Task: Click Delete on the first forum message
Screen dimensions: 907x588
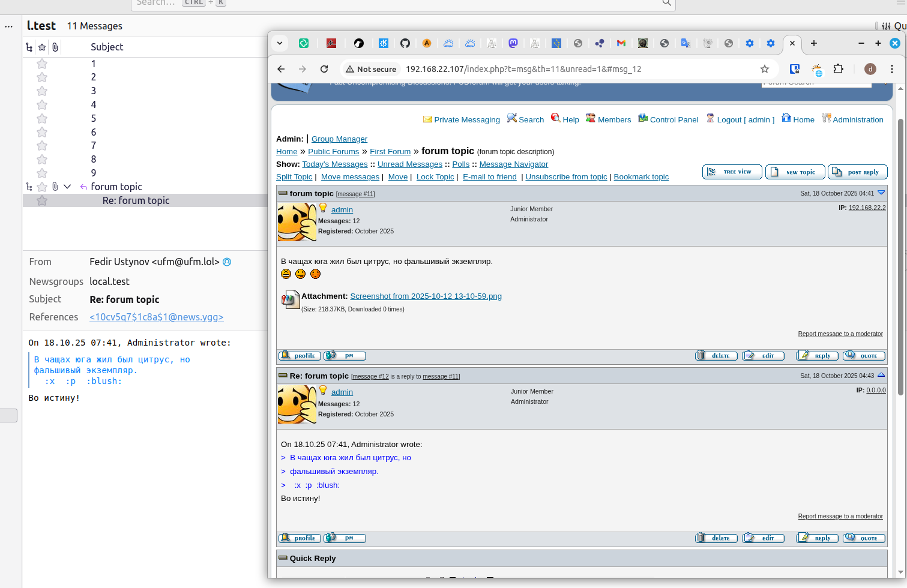Action: point(716,356)
